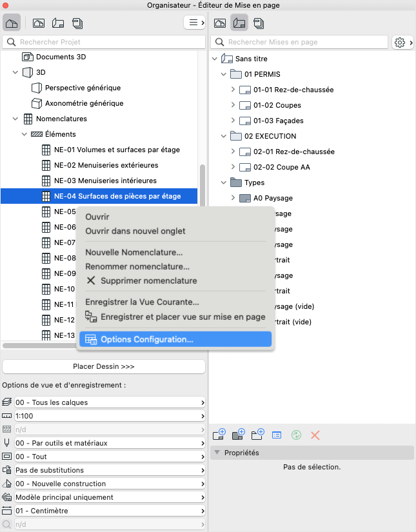Select Layout Book in right pane
Viewport: 416px width, 532px height.
tap(239, 23)
